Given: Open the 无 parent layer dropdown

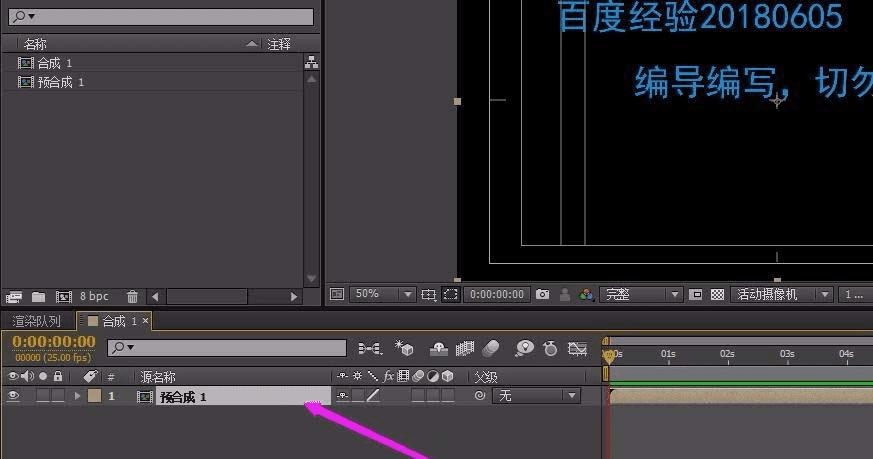Looking at the screenshot, I should pyautogui.click(x=537, y=395).
